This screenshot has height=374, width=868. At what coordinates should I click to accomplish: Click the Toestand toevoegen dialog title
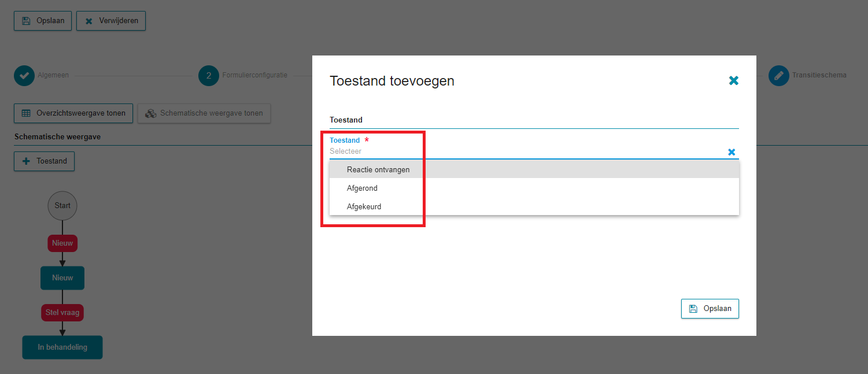(x=392, y=81)
